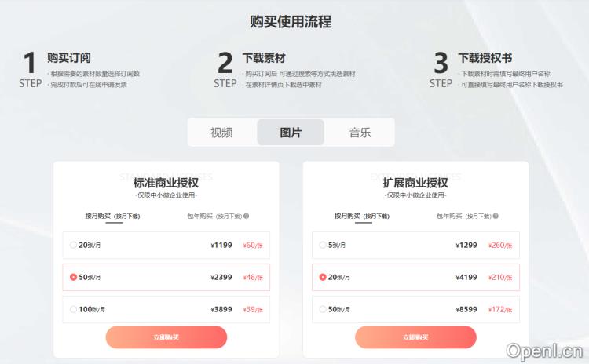Switch to 按月购买 in 标准商业授权
The height and width of the screenshot is (364, 589).
tap(112, 217)
